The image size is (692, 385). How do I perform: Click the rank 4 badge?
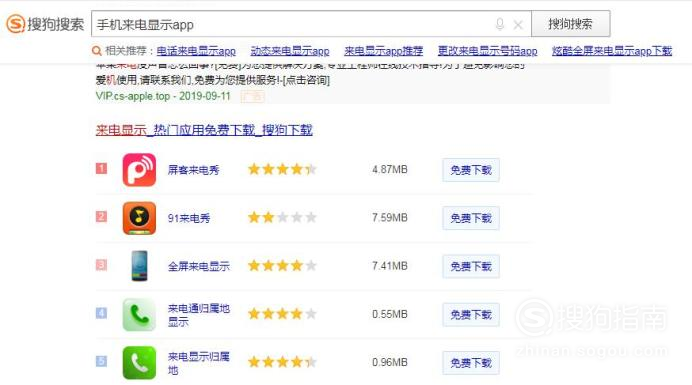click(102, 313)
